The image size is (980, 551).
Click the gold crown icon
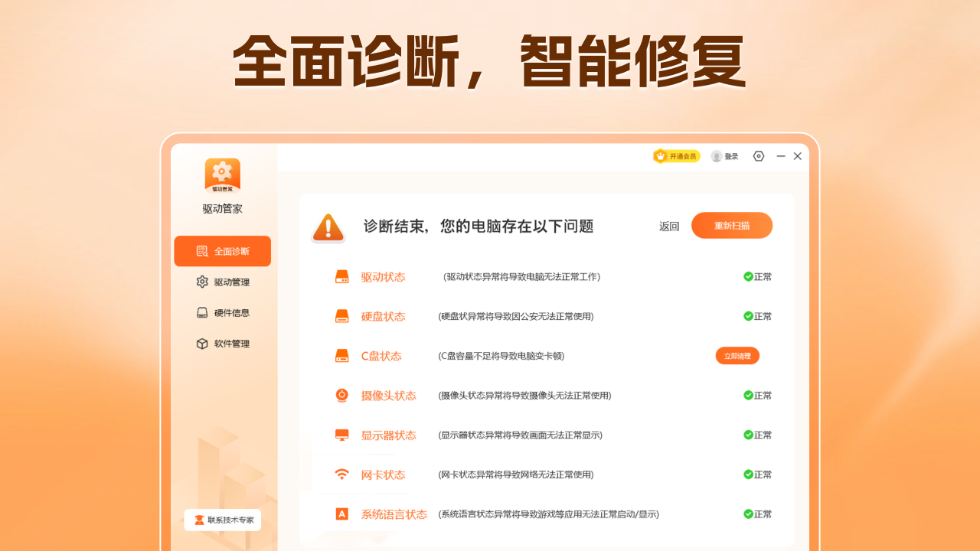point(660,156)
